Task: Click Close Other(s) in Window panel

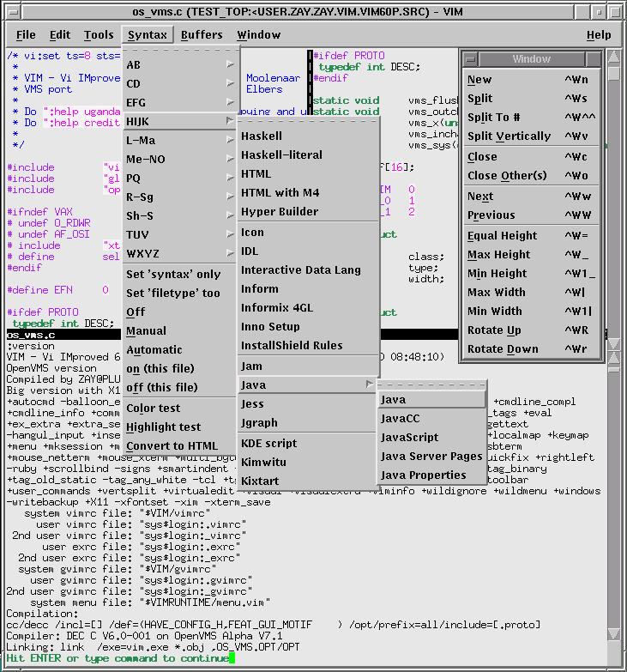Action: click(x=531, y=176)
